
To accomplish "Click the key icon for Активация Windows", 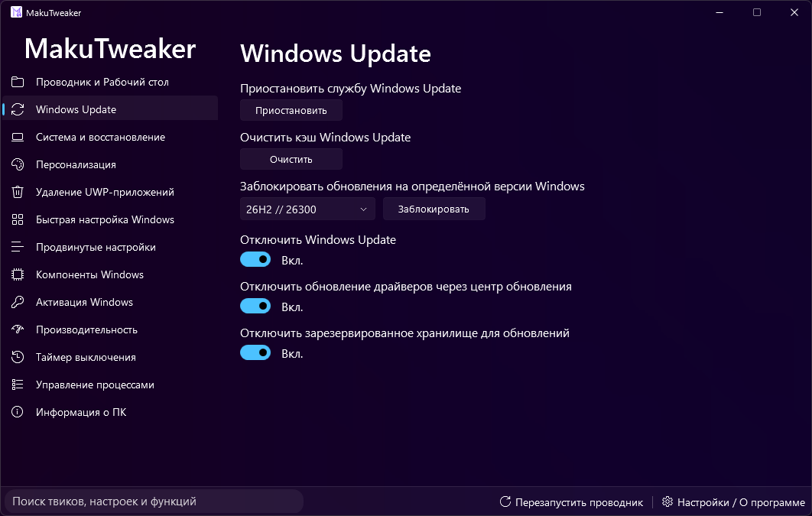I will (x=18, y=302).
